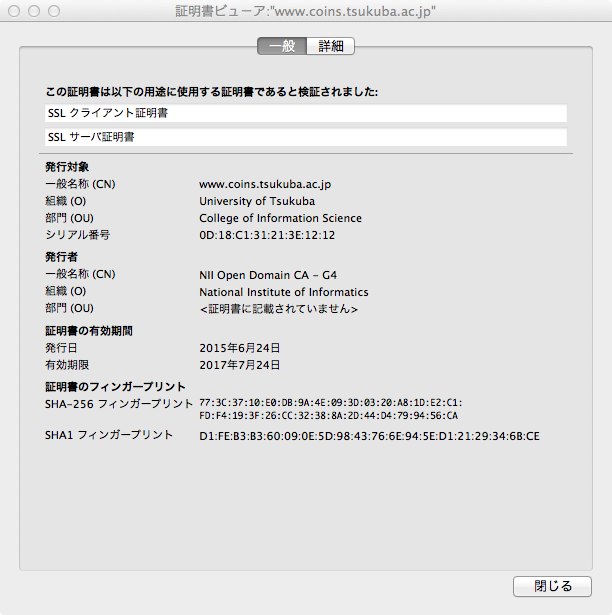This screenshot has height=615, width=612.
Task: Click the zoom window button in title bar
Action: (54, 11)
